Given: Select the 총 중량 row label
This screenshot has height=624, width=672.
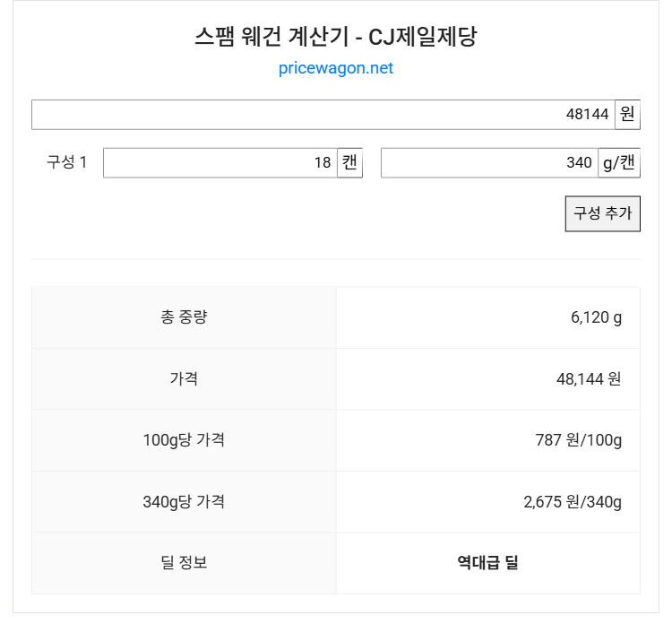Looking at the screenshot, I should (184, 317).
